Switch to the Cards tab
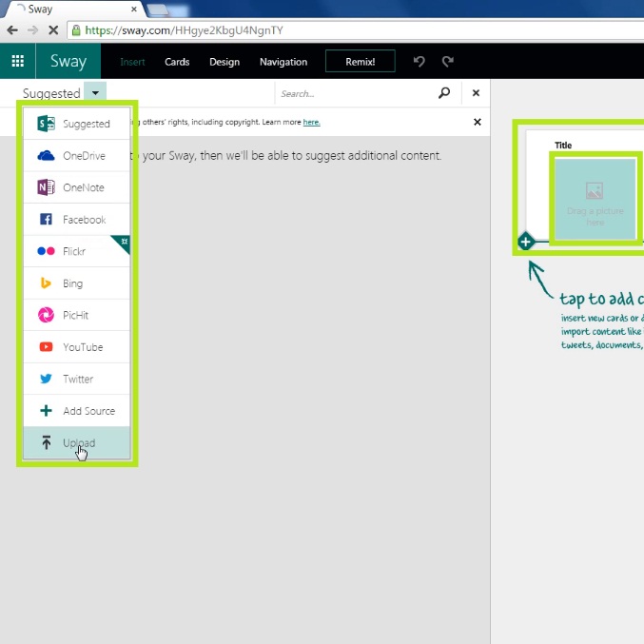Image resolution: width=644 pixels, height=644 pixels. click(x=177, y=62)
